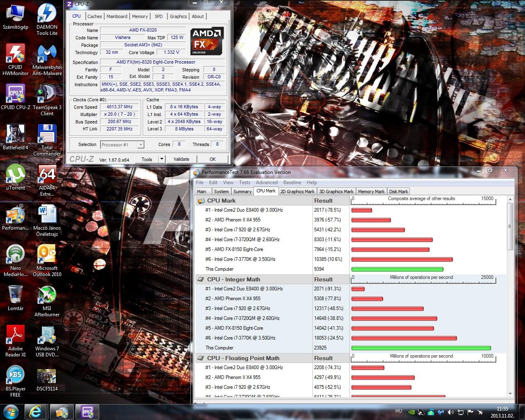
Task: Open Help menu in PerformanceTest
Action: point(312,183)
